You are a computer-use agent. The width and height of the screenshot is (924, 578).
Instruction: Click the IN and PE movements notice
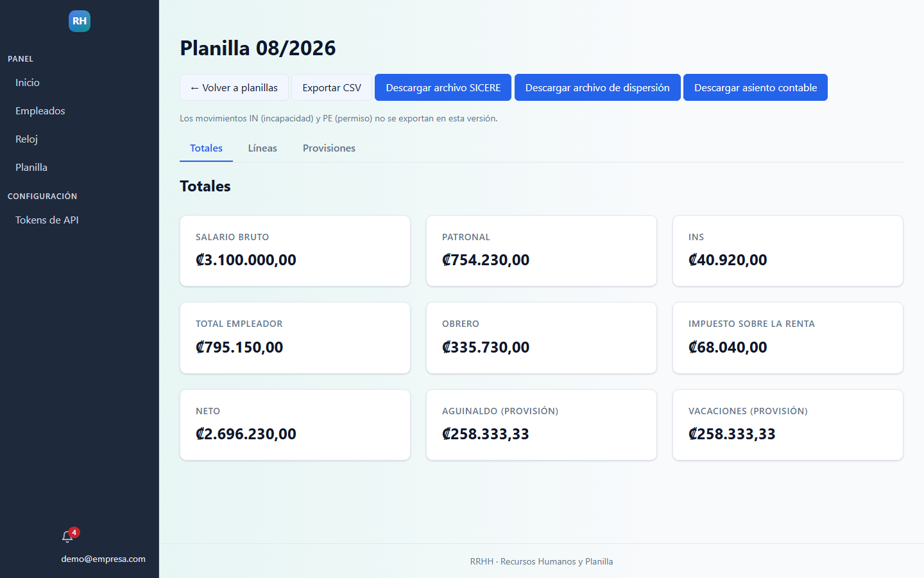point(339,118)
